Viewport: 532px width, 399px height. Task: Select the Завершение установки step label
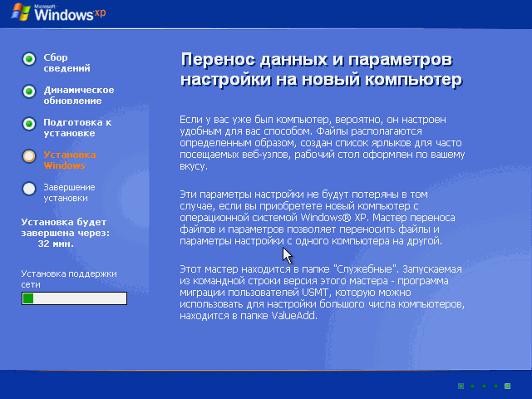coord(69,193)
